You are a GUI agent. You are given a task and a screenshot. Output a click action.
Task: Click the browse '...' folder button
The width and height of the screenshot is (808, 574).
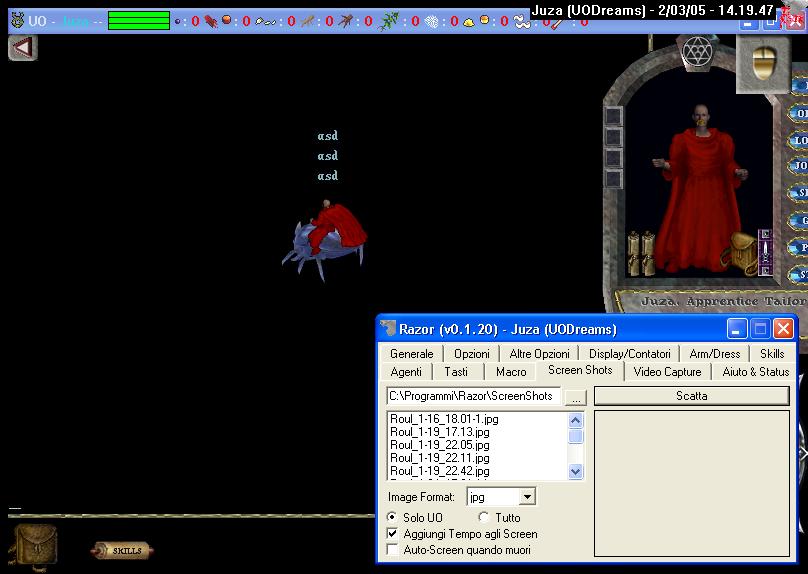[576, 398]
